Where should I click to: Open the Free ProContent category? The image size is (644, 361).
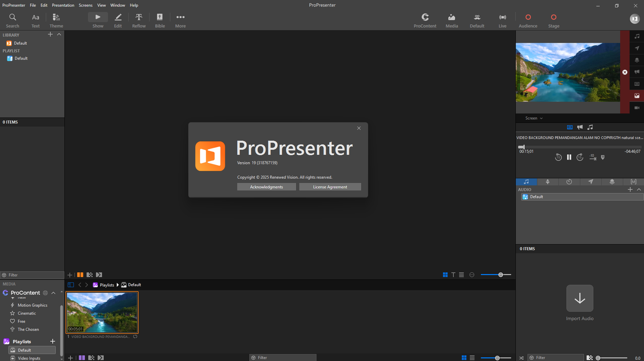pos(21,322)
